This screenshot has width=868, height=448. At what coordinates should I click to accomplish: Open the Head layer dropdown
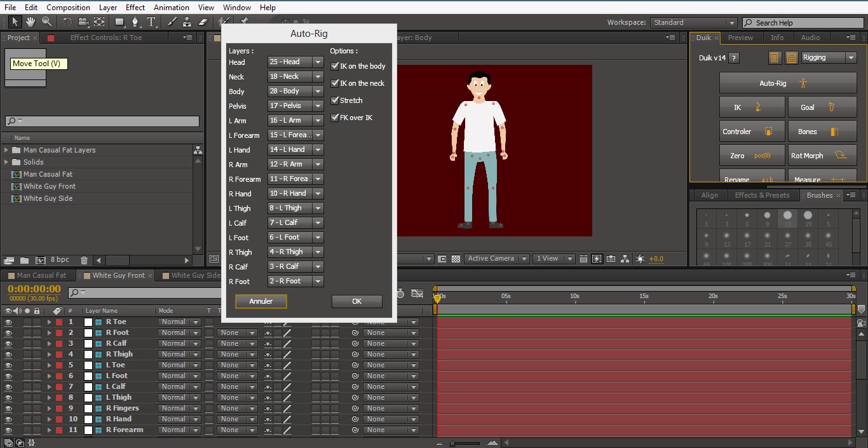pyautogui.click(x=294, y=62)
